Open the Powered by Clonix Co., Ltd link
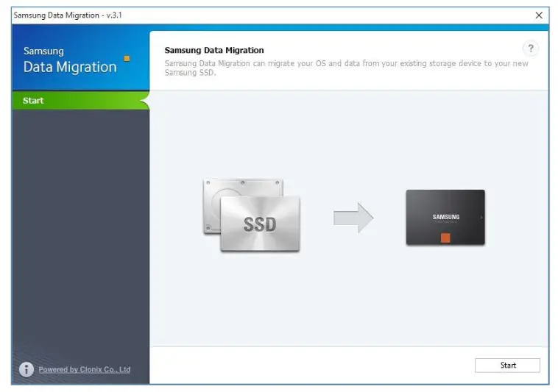 (85, 370)
